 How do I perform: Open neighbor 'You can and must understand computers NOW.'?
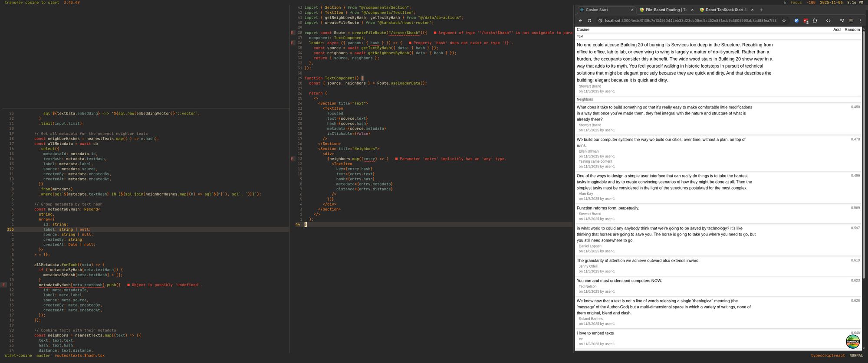(x=619, y=281)
